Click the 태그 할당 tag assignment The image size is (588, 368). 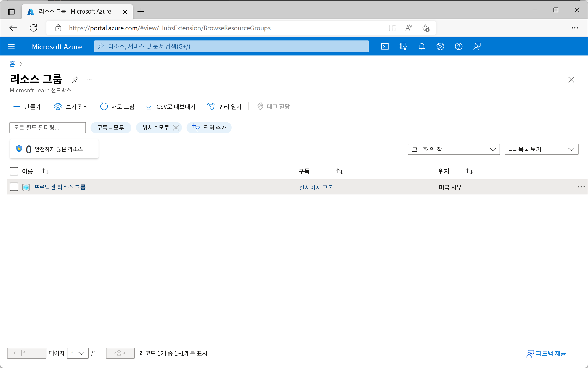point(273,107)
